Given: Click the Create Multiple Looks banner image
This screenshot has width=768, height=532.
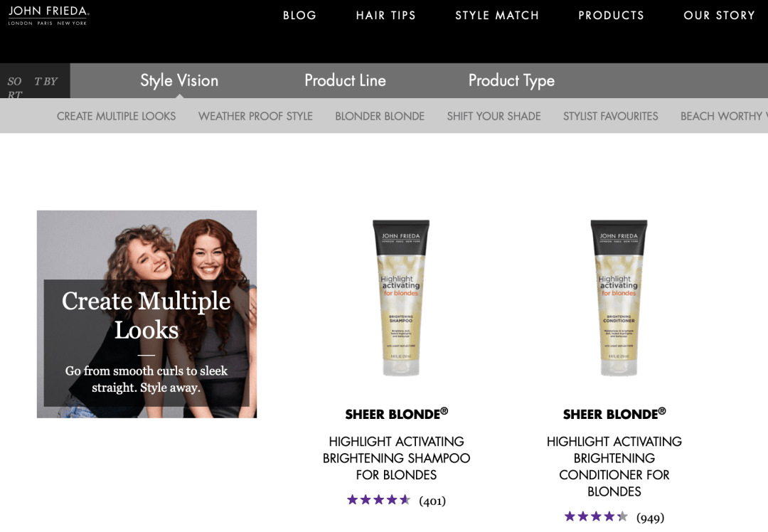Looking at the screenshot, I should click(x=146, y=314).
